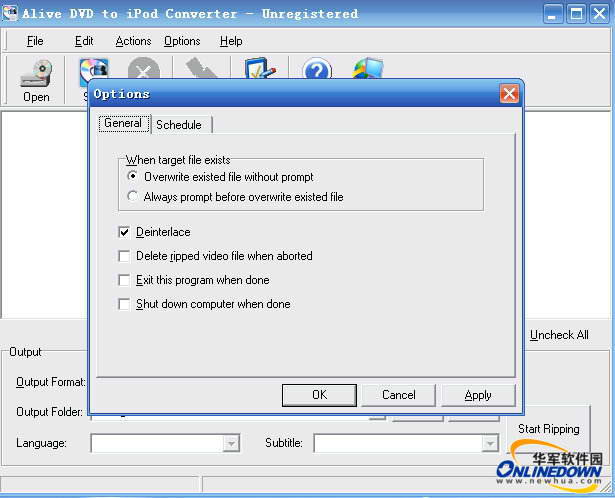Click the Start Ripping button
This screenshot has height=498, width=615.
[x=548, y=429]
